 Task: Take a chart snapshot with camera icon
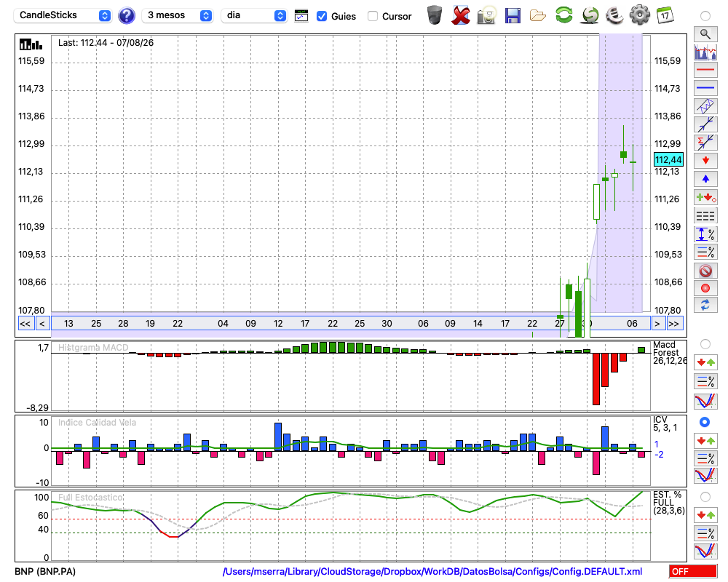point(486,15)
